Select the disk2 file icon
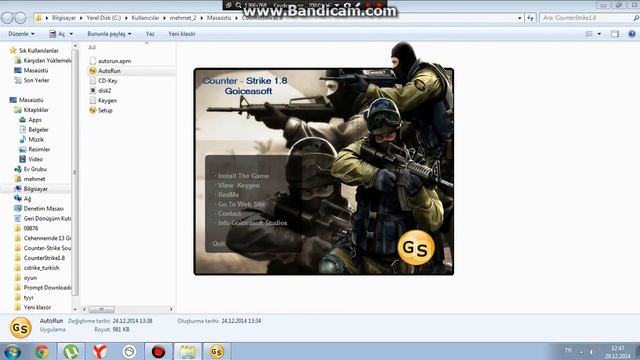Viewport: 640px width, 360px height. 93,90
